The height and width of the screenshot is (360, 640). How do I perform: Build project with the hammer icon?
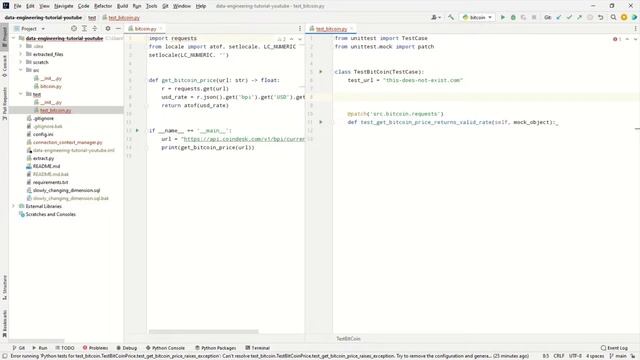point(451,18)
